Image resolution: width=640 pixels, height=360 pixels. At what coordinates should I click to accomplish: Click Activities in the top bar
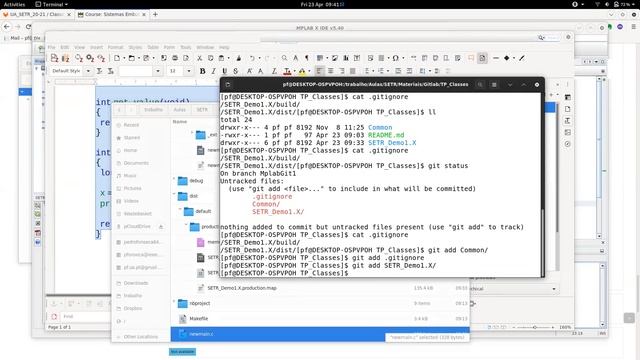[14, 4]
